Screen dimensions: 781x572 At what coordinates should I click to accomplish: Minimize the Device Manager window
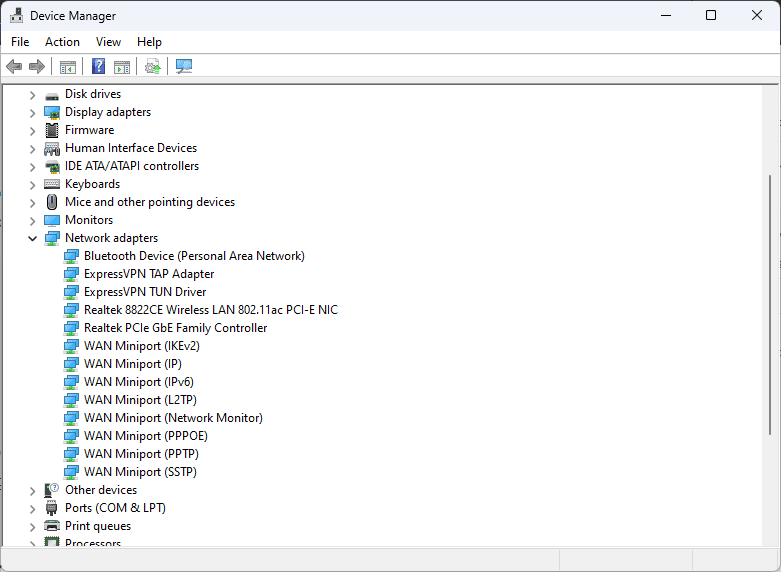(666, 15)
